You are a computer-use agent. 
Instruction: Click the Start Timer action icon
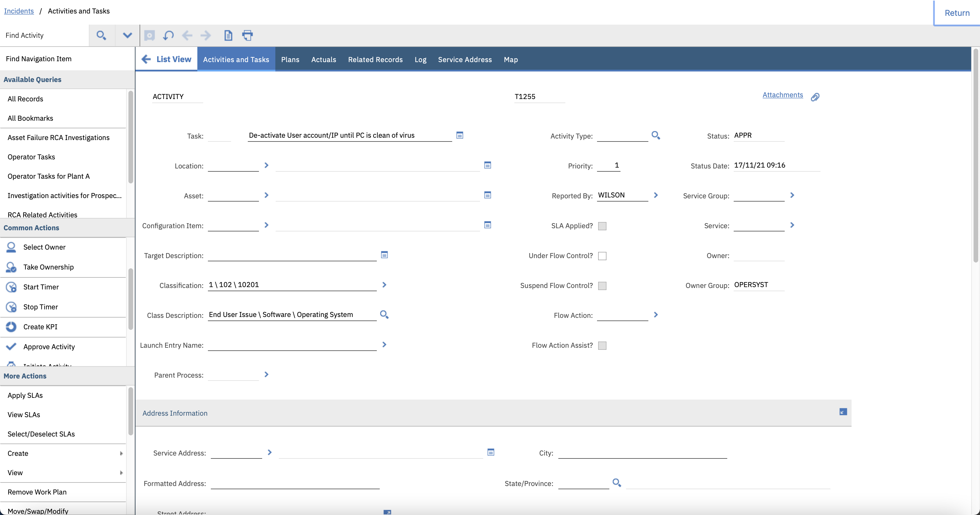click(11, 287)
